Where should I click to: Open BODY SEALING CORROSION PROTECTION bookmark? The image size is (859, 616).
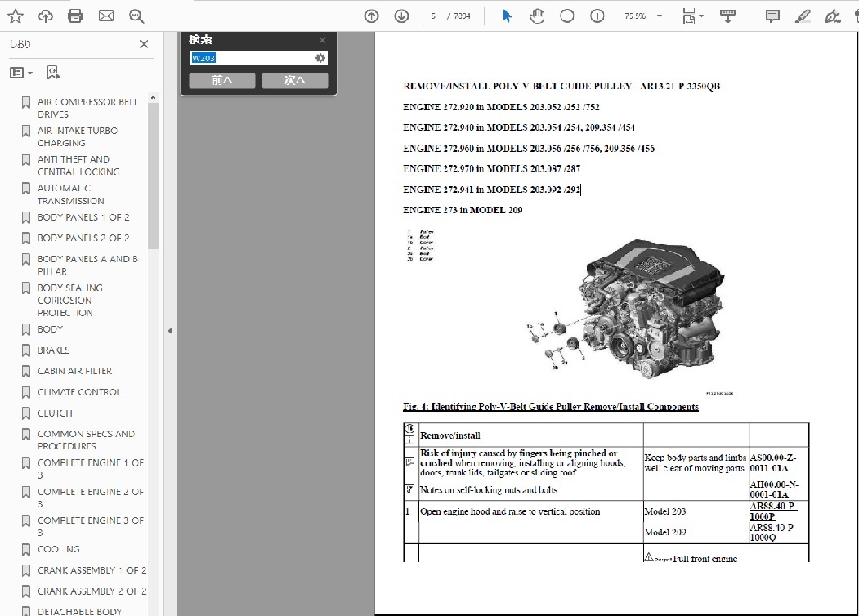pyautogui.click(x=70, y=300)
